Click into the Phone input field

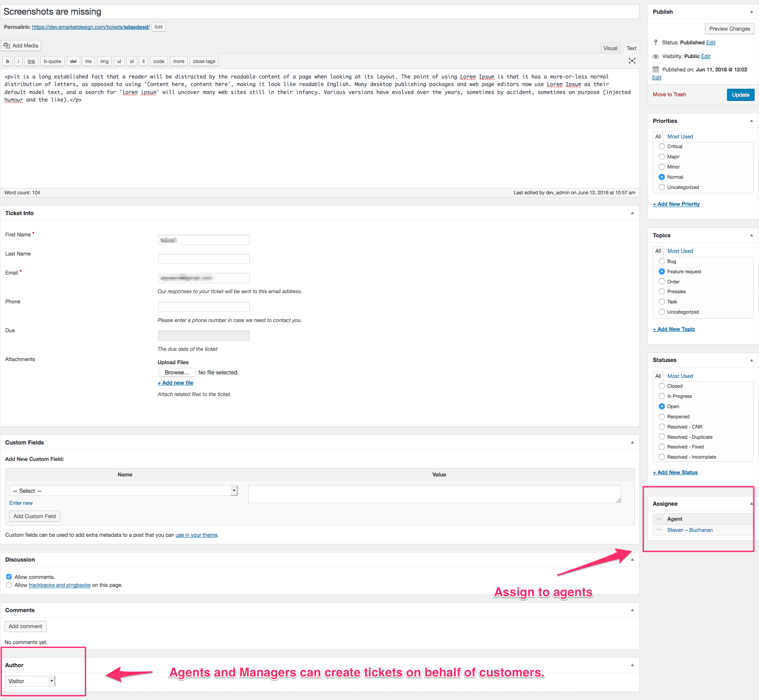coord(204,307)
